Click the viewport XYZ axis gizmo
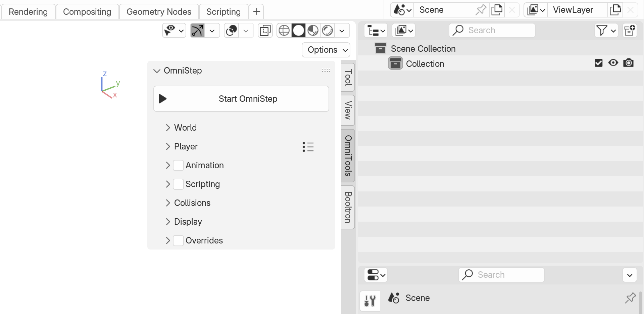 (x=110, y=85)
